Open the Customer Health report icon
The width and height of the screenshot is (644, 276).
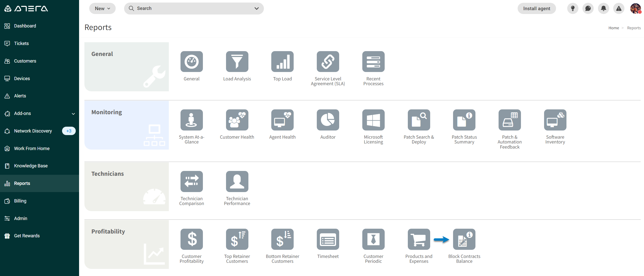point(237,120)
